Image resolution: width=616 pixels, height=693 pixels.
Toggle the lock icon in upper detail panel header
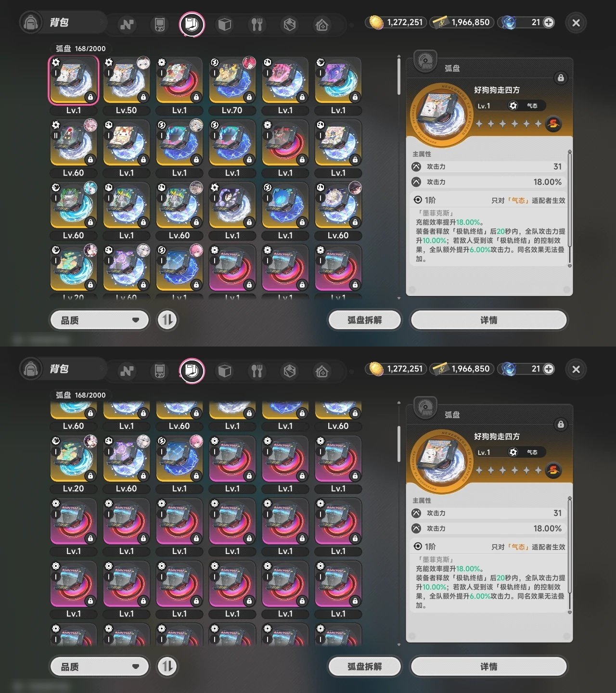point(561,78)
